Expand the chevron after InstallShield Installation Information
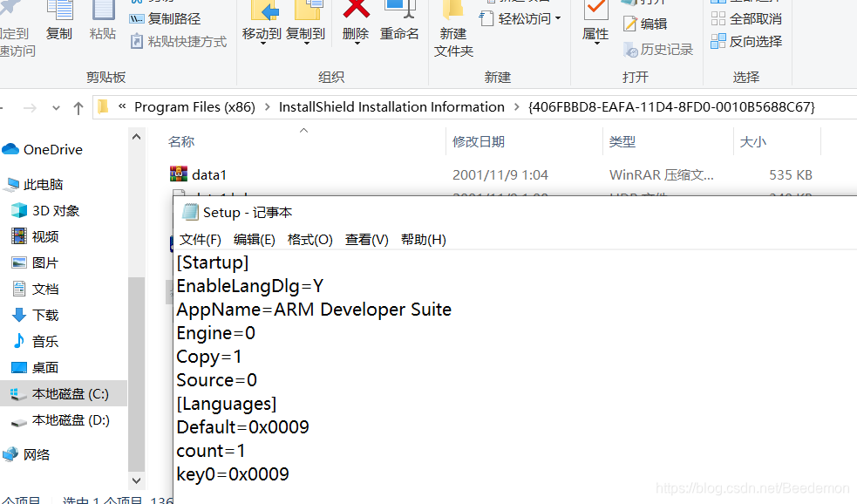Screen dimensions: 857x504 (516, 107)
